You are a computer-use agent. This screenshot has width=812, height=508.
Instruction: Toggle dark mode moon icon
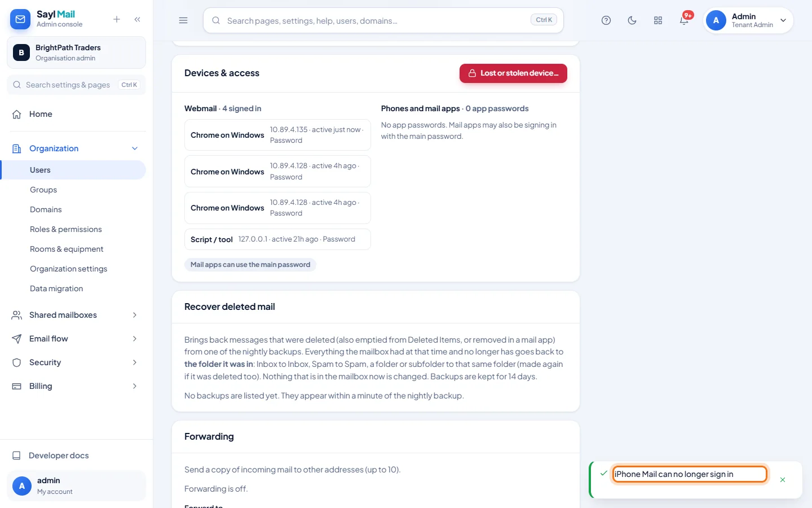(632, 20)
